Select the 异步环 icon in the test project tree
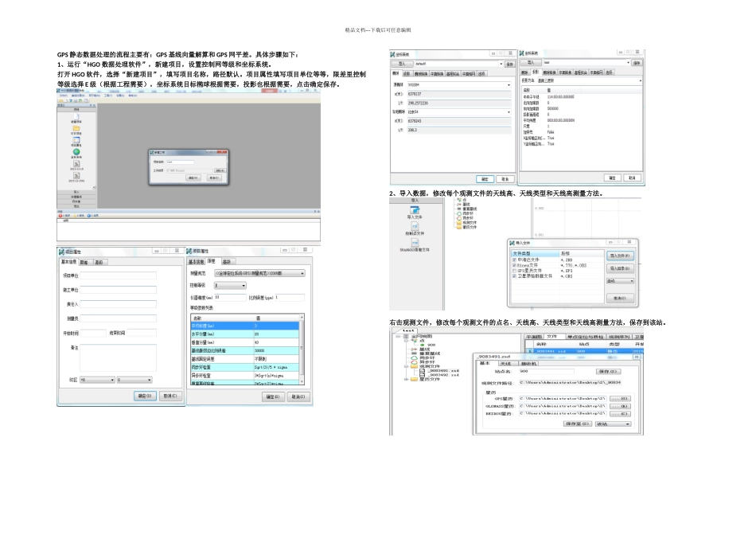Viewport: 756px width, 535px height. (x=414, y=362)
